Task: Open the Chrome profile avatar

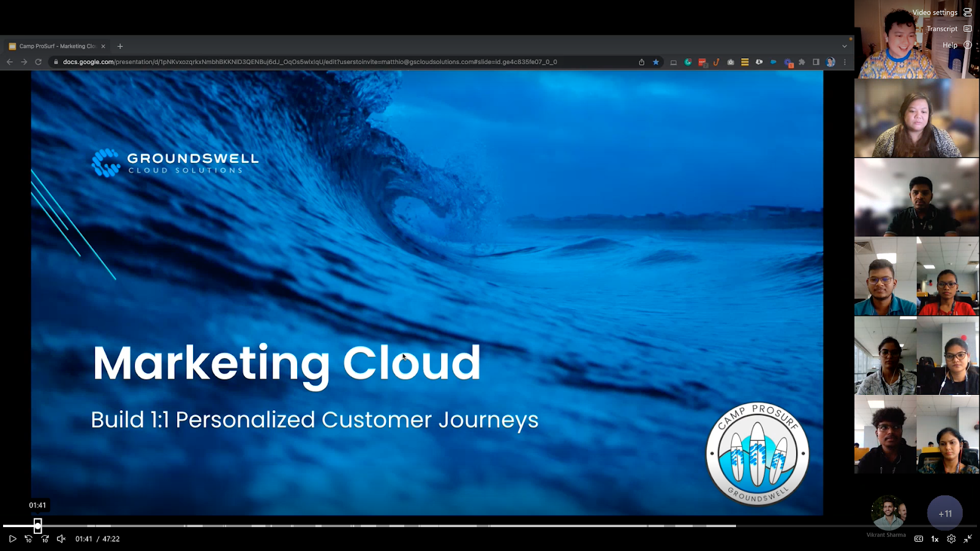Action: click(831, 62)
